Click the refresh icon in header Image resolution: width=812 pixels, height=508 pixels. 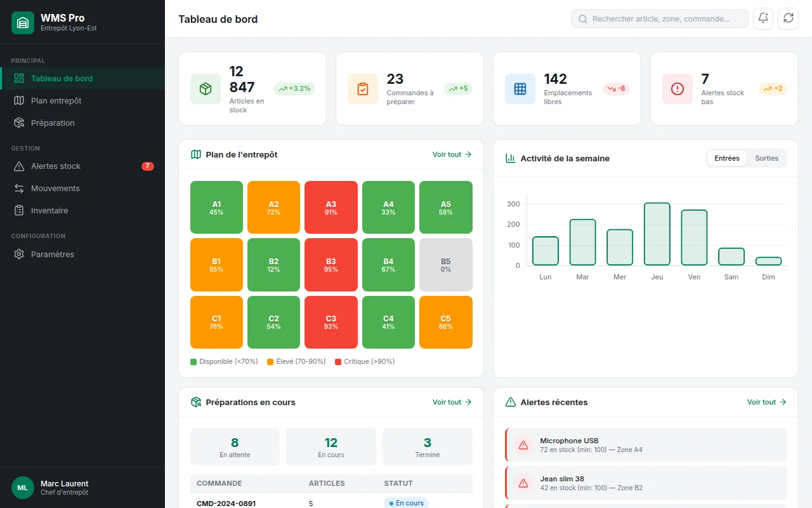(x=789, y=18)
